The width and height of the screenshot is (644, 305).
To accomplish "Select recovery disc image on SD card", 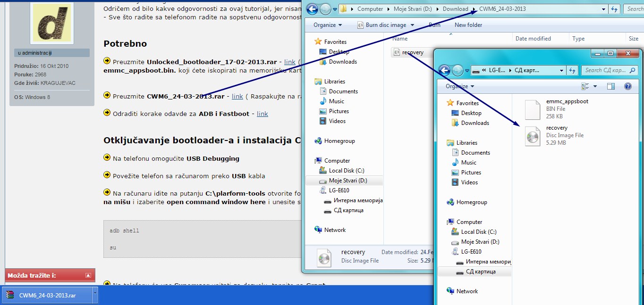I will [x=555, y=135].
